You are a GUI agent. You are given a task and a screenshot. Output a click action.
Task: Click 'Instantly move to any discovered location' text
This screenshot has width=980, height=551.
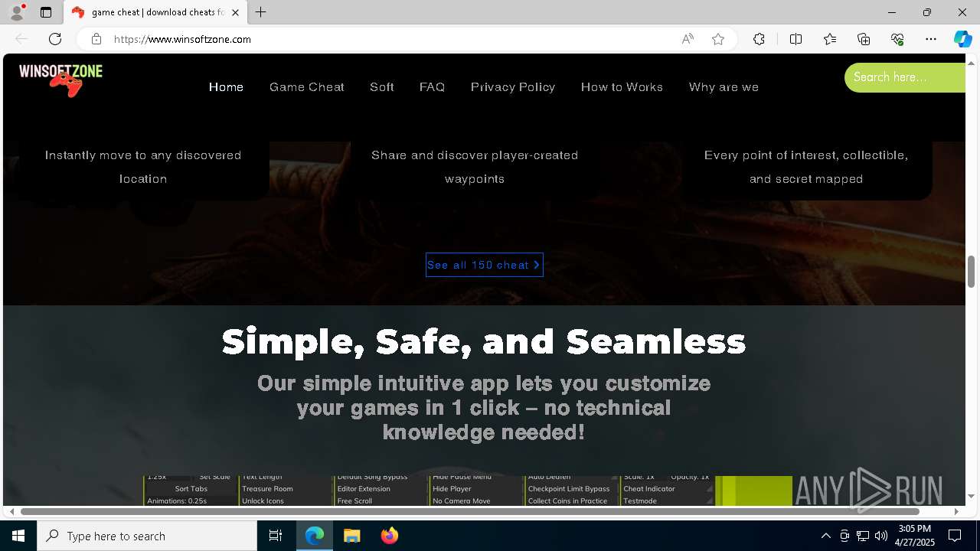143,167
